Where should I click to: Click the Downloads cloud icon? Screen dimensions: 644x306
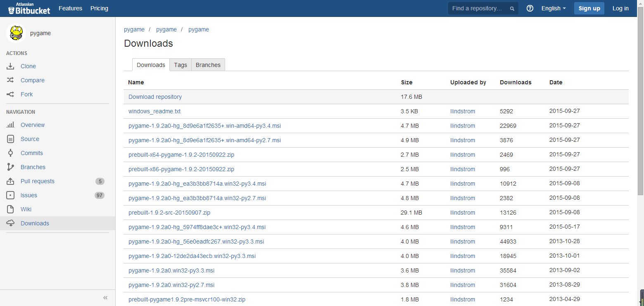click(x=10, y=223)
